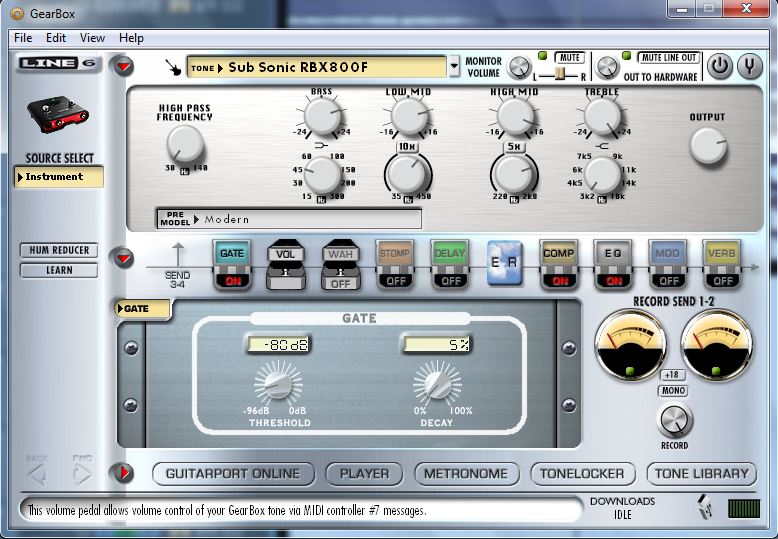Click the guitar instrument icon beside the tone name
The width and height of the screenshot is (778, 539).
click(173, 67)
